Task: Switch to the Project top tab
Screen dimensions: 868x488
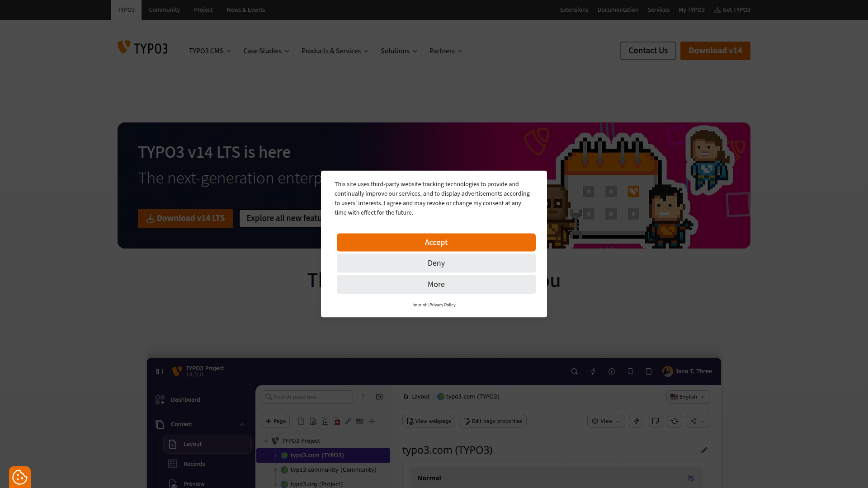Action: 203,10
